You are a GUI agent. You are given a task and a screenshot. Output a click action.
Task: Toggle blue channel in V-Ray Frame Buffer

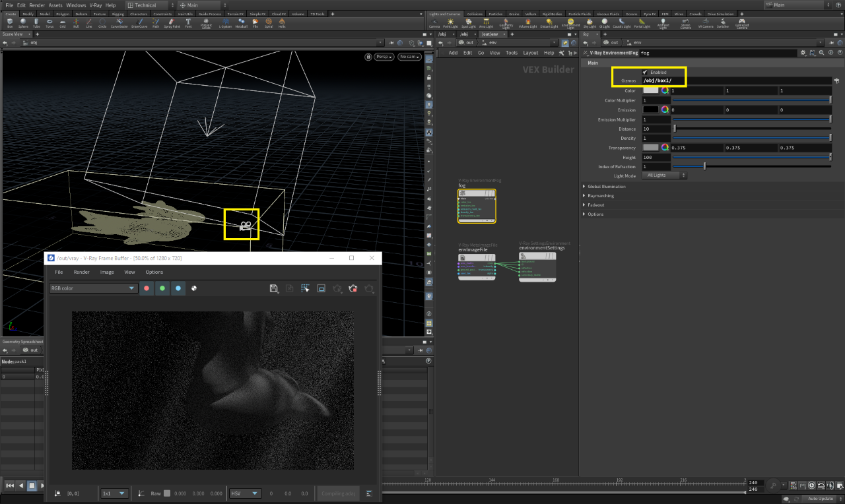click(178, 288)
